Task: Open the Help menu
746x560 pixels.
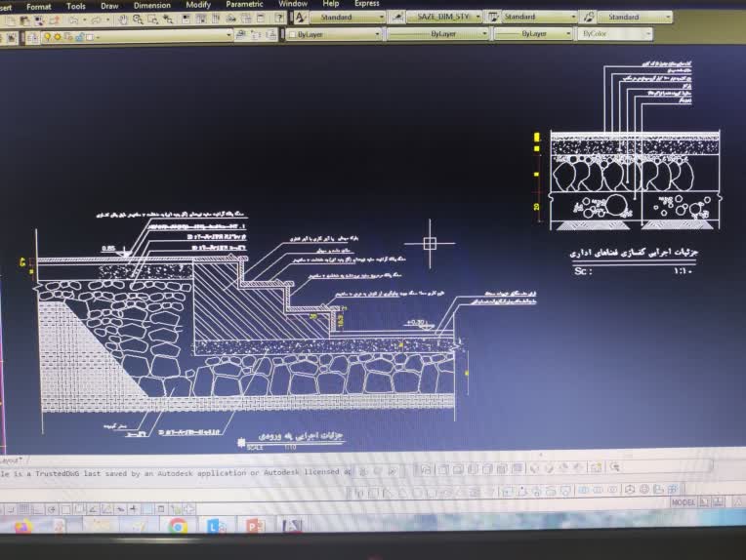Action: pyautogui.click(x=331, y=3)
